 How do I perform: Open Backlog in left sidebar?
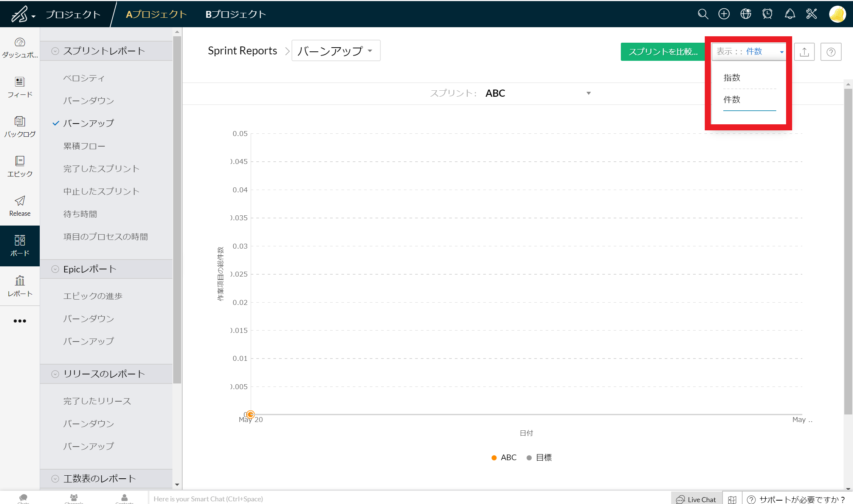pos(20,127)
